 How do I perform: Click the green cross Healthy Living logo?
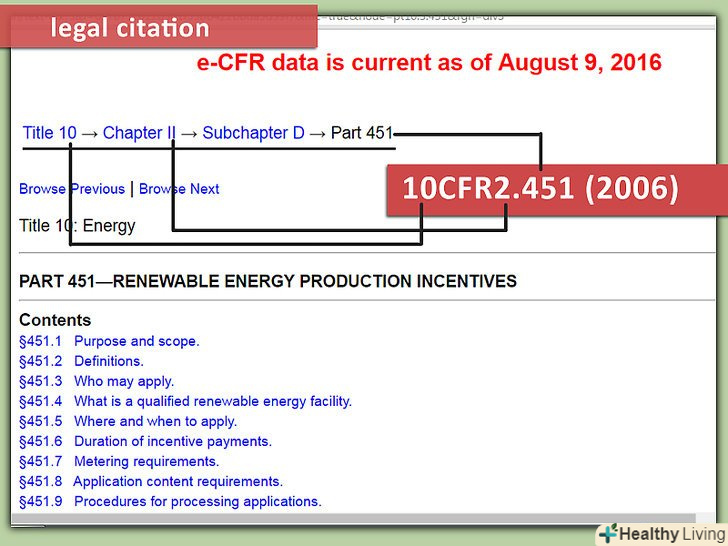click(609, 533)
